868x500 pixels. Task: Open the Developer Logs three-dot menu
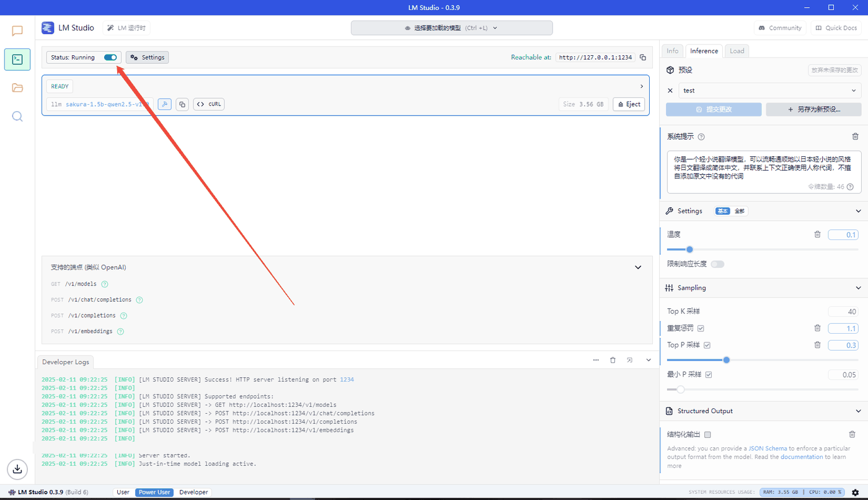point(596,360)
